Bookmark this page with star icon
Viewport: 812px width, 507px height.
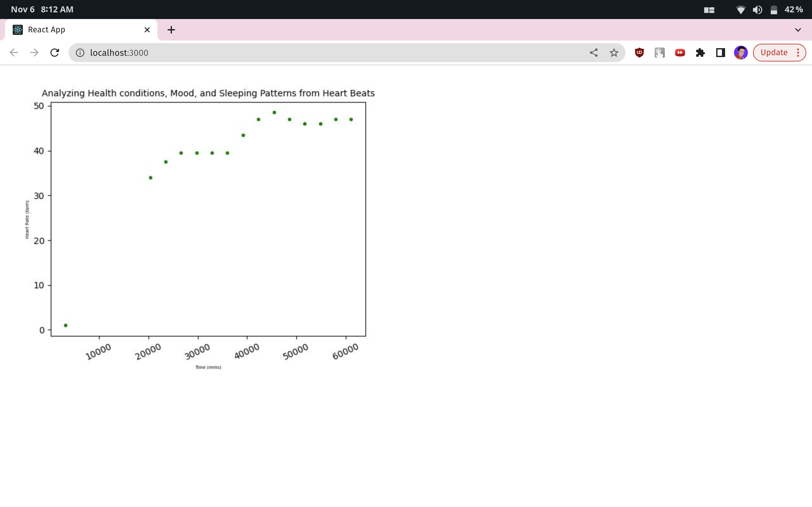tap(614, 53)
